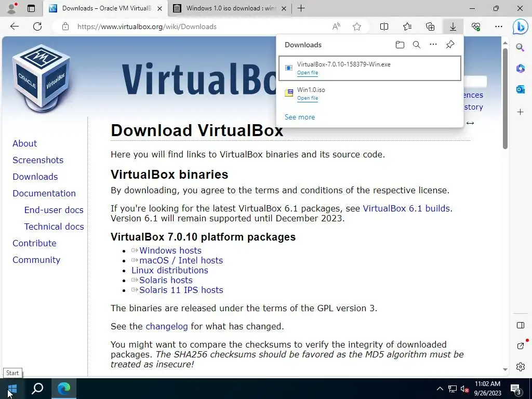Add a sidebar app with plus icon
532x399 pixels.
pos(520,112)
